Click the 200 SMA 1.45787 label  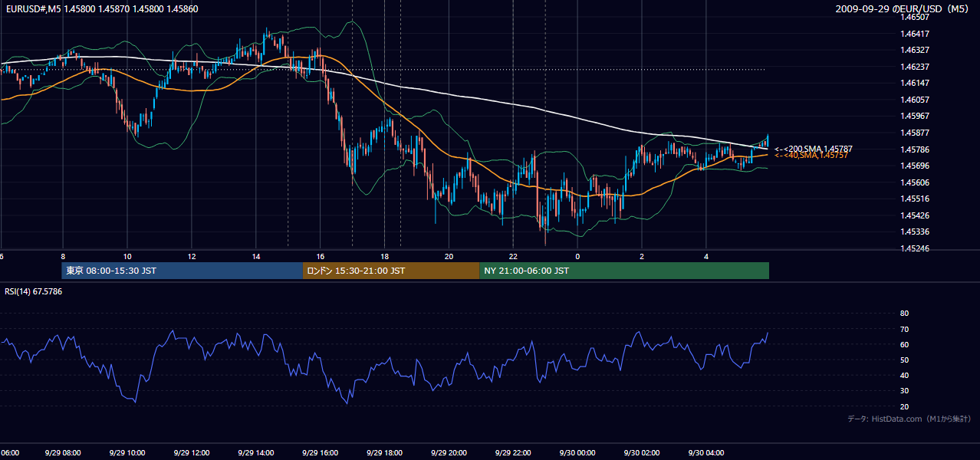pyautogui.click(x=814, y=149)
